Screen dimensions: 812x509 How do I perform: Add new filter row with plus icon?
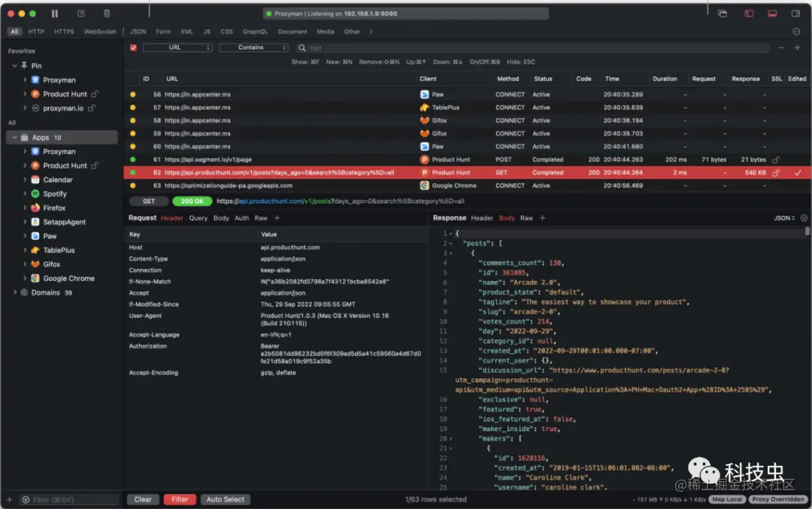click(798, 47)
